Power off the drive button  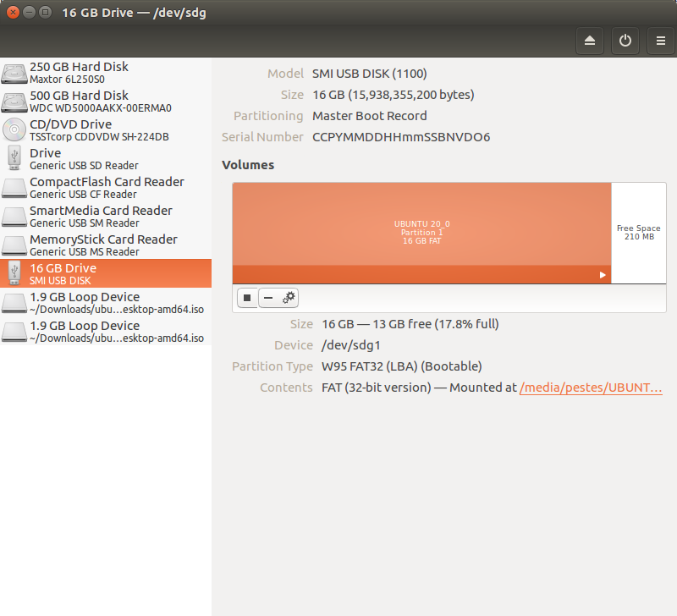625,41
